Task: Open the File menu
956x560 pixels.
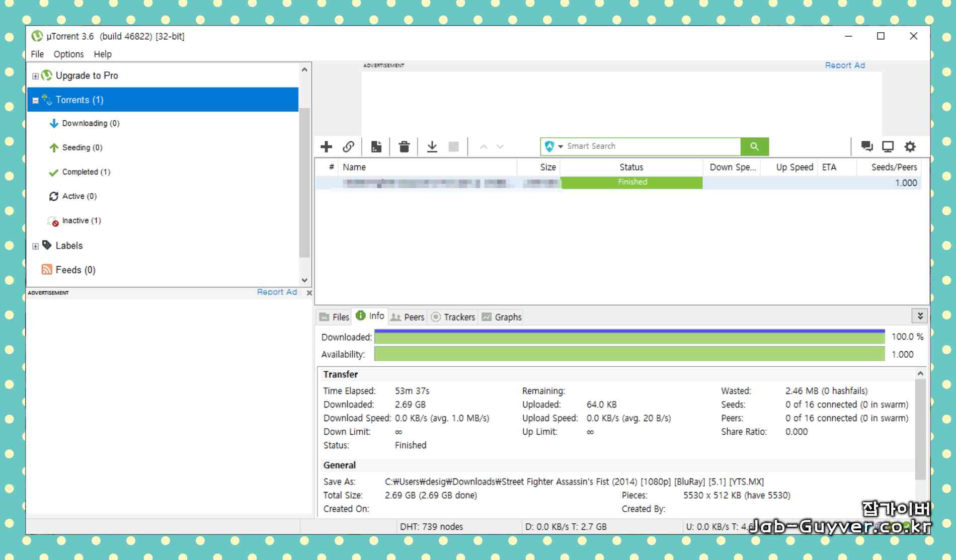Action: (x=37, y=54)
